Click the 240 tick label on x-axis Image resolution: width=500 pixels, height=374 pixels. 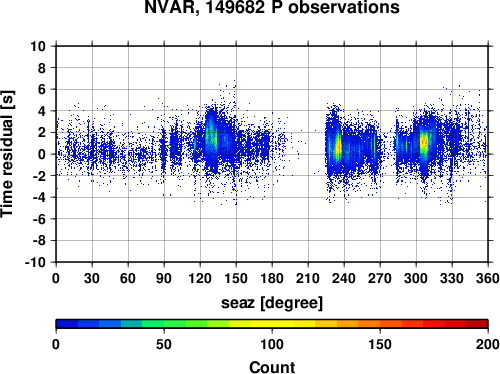(x=344, y=278)
